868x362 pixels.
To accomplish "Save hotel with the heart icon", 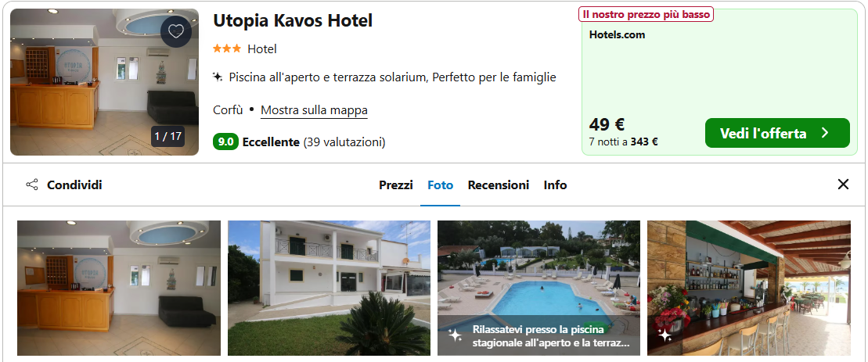I will click(x=176, y=31).
